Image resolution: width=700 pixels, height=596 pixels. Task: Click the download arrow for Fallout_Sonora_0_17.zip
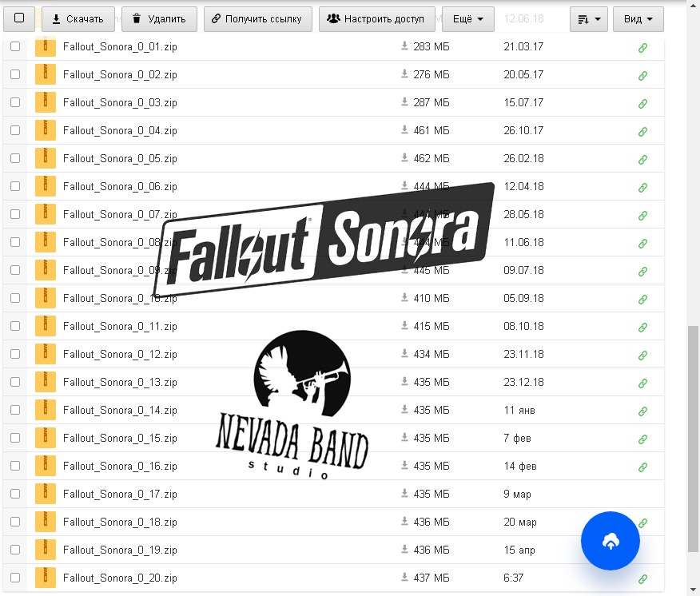pos(404,493)
